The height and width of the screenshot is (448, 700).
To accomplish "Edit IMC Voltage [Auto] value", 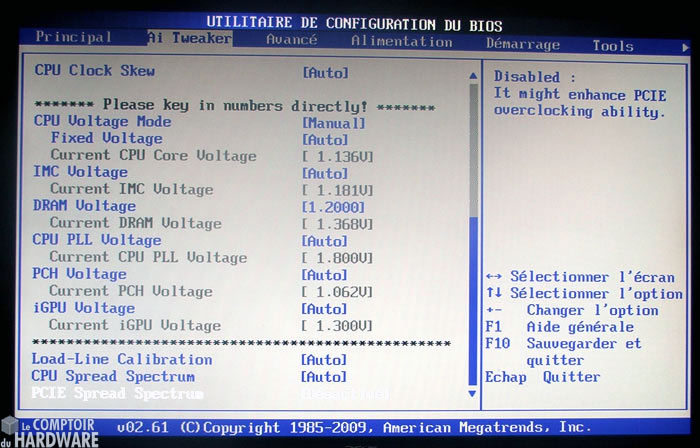I will 325,174.
